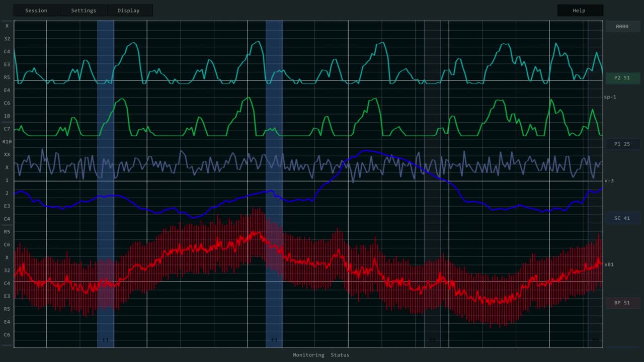This screenshot has width=644, height=362.
Task: Select the C1 timeline marker
Action: (x=106, y=340)
